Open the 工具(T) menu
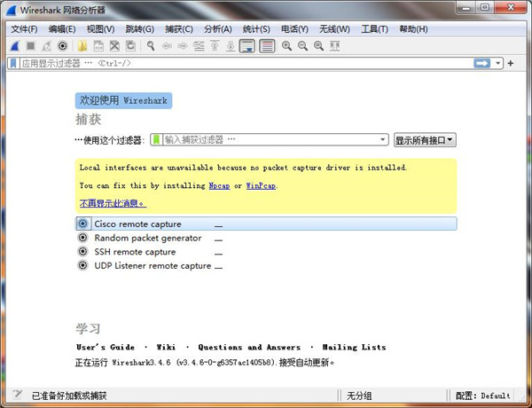 [374, 29]
